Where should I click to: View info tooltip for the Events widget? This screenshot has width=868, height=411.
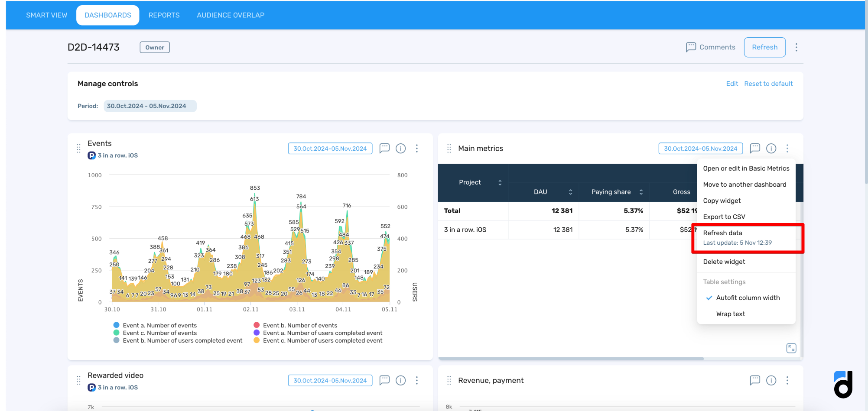tap(400, 148)
